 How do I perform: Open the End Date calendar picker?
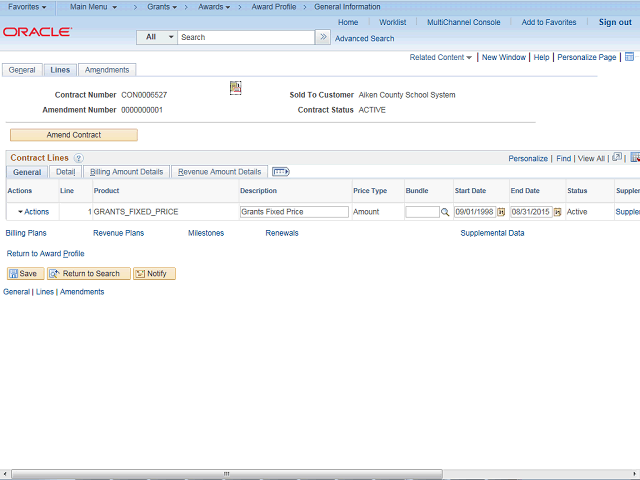558,212
